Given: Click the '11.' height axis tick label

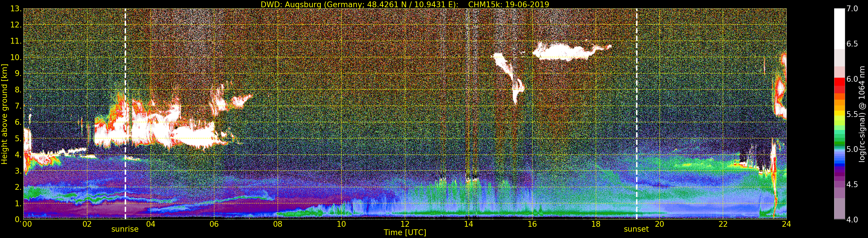Looking at the screenshot, I should [x=16, y=41].
